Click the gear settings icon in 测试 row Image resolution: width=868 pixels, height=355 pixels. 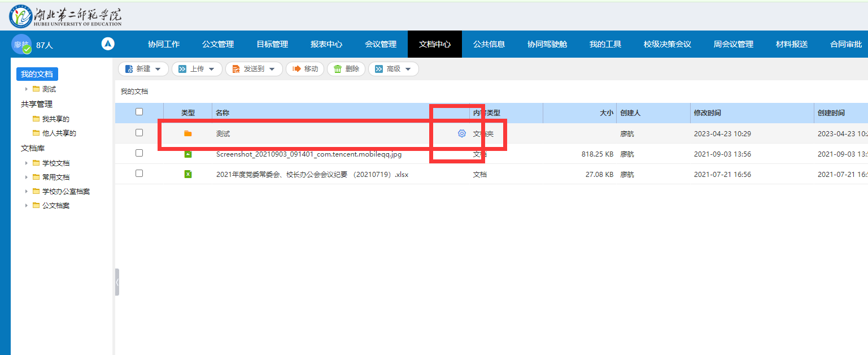tap(461, 133)
